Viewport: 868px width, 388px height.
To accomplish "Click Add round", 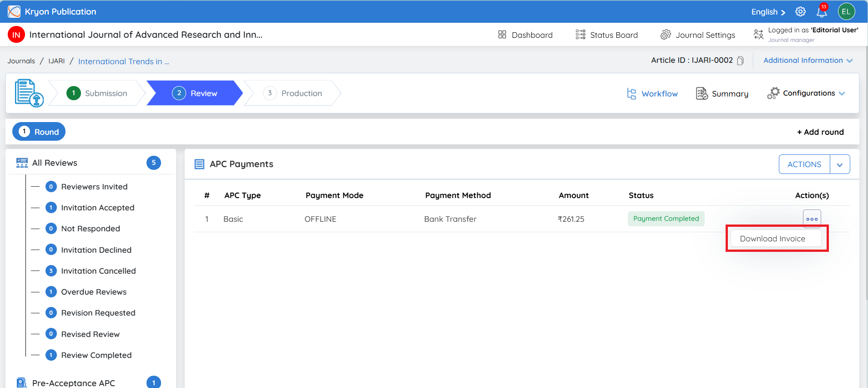I will tap(820, 132).
